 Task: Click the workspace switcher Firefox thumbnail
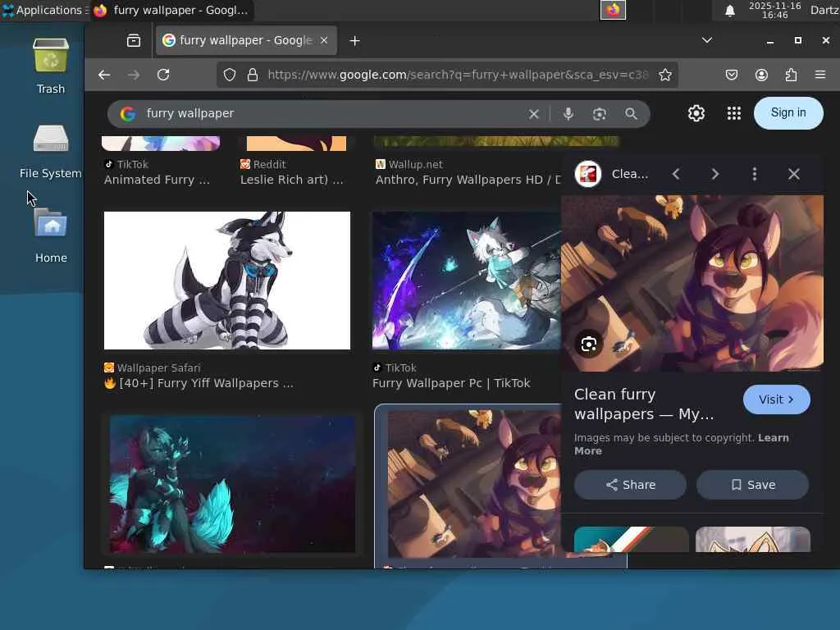point(613,10)
